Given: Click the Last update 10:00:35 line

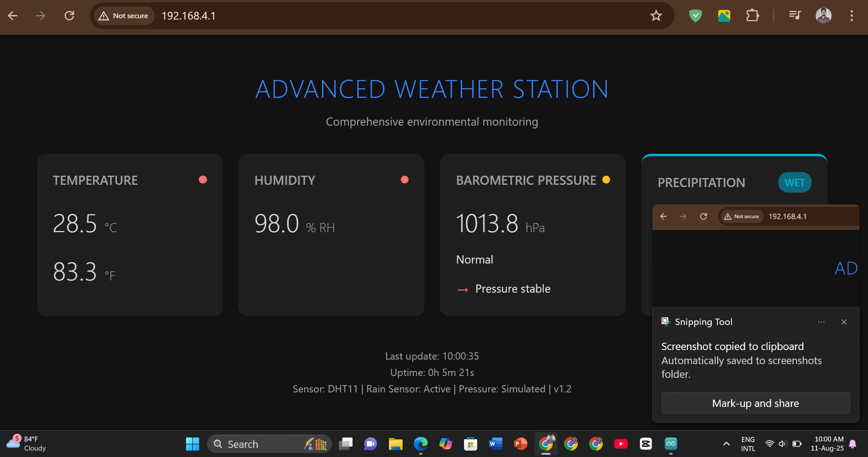Looking at the screenshot, I should tap(432, 356).
